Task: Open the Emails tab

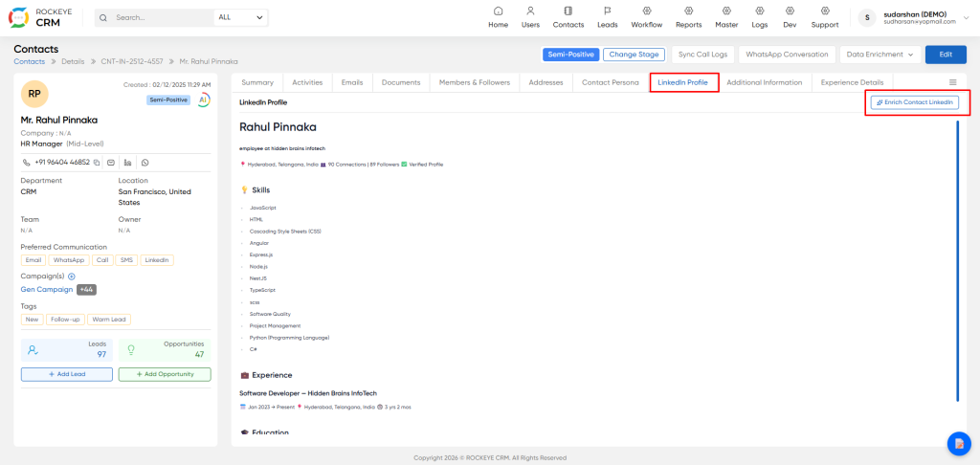Action: pyautogui.click(x=352, y=82)
